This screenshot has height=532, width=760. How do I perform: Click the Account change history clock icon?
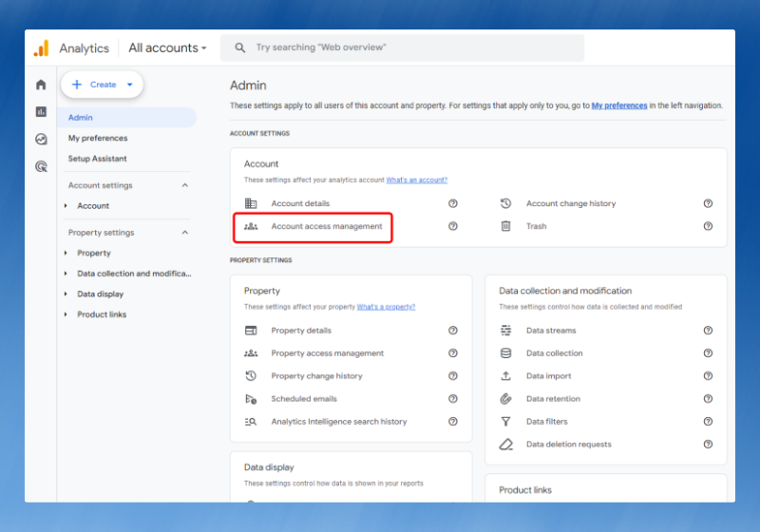(x=505, y=203)
